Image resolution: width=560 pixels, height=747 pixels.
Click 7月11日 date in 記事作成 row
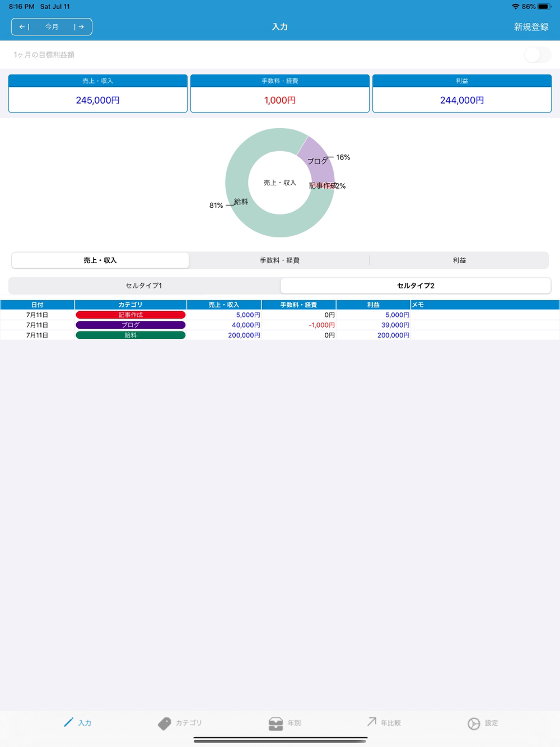click(x=38, y=315)
